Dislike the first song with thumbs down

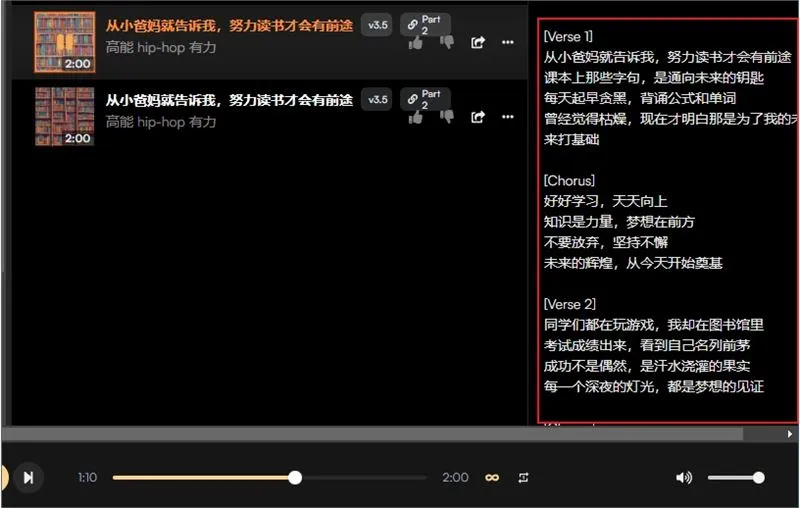pos(446,42)
